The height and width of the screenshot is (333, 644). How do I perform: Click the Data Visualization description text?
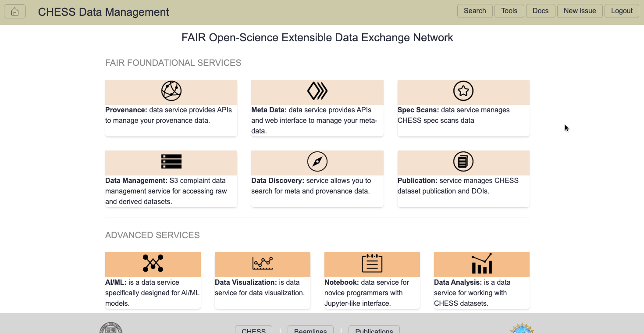[x=260, y=288]
